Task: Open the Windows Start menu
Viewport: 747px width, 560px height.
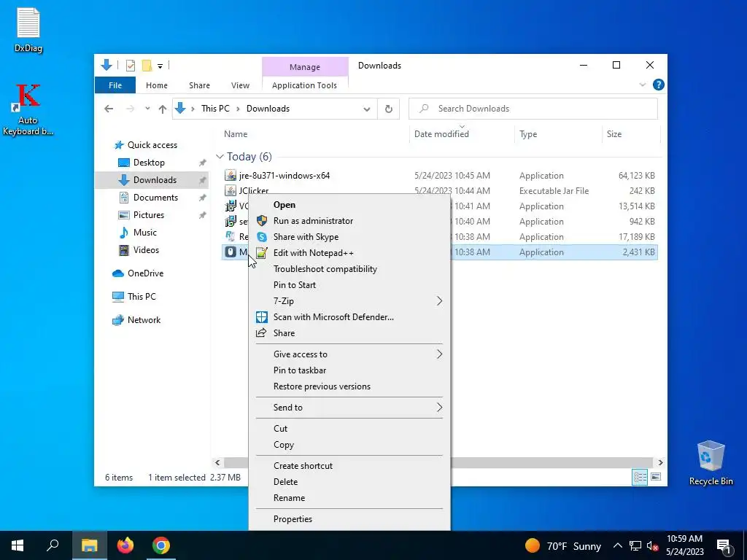Action: [18, 545]
